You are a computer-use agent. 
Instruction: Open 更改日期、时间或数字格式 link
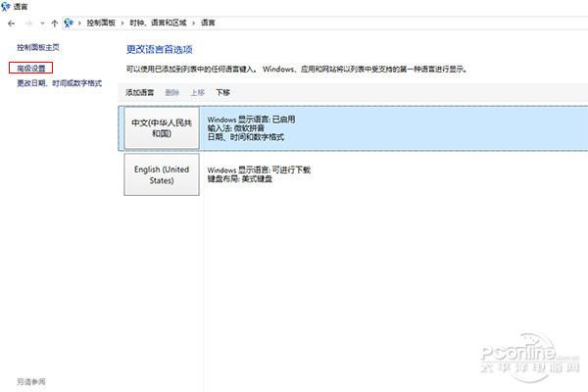(x=59, y=83)
